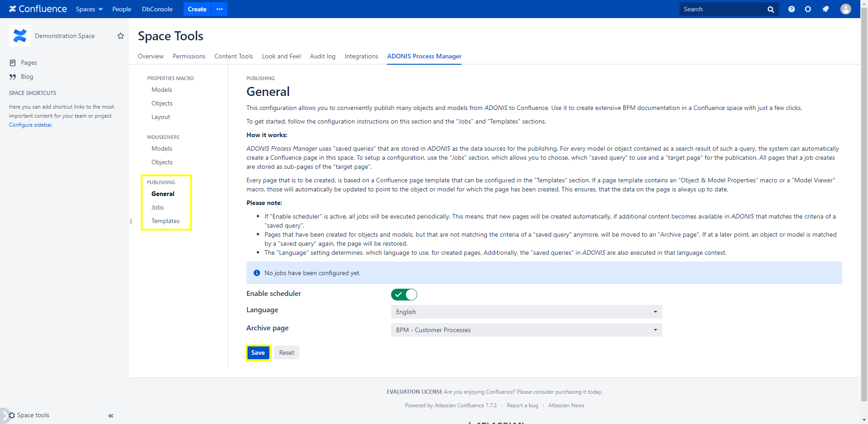The height and width of the screenshot is (424, 868).
Task: Click the Confluence logo in header
Action: [x=38, y=9]
